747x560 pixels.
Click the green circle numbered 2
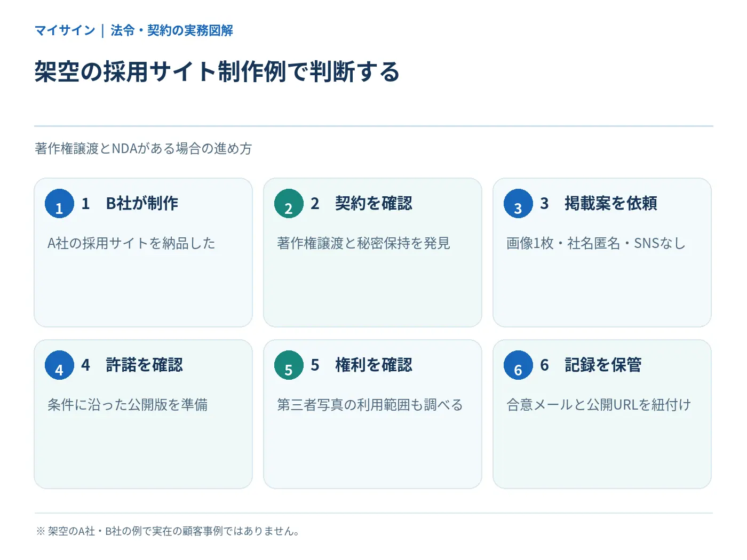(x=289, y=204)
